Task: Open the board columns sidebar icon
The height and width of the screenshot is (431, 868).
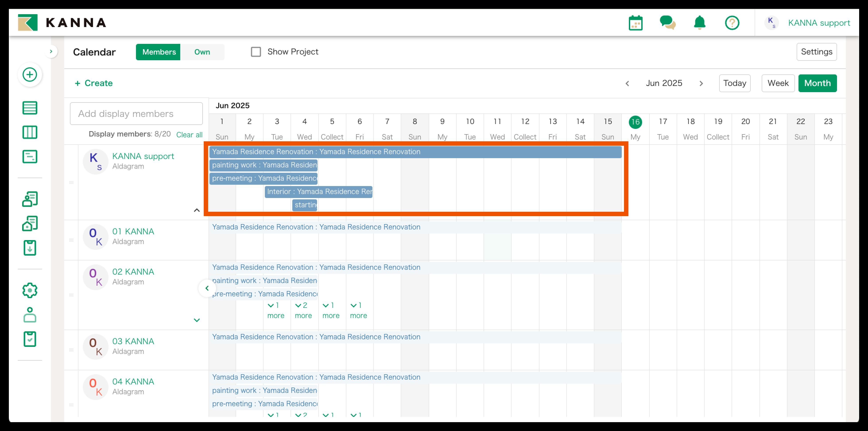Action: tap(30, 132)
